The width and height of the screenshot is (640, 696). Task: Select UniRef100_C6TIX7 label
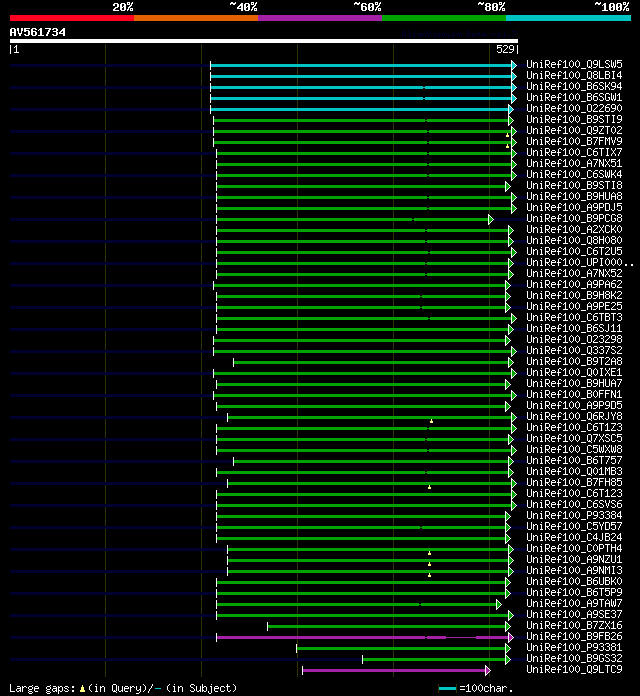574,152
